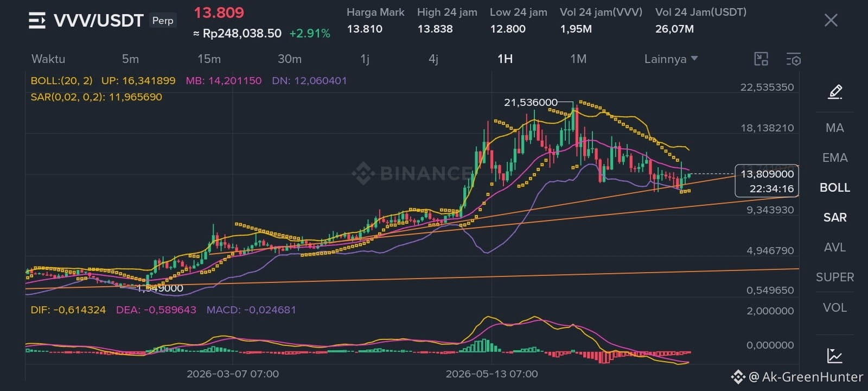Tap the chart low label 1,549000

coord(160,288)
